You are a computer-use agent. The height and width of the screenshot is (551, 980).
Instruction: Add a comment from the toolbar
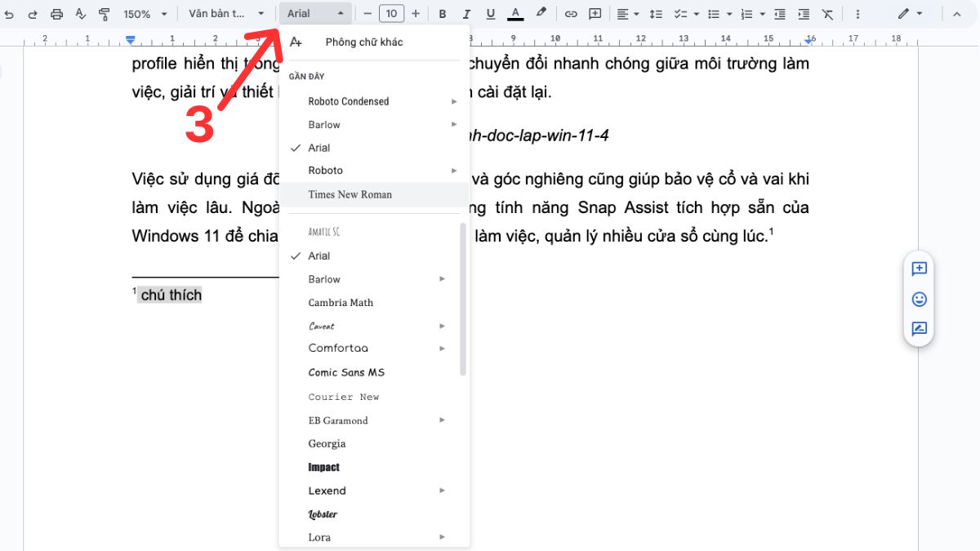[595, 14]
